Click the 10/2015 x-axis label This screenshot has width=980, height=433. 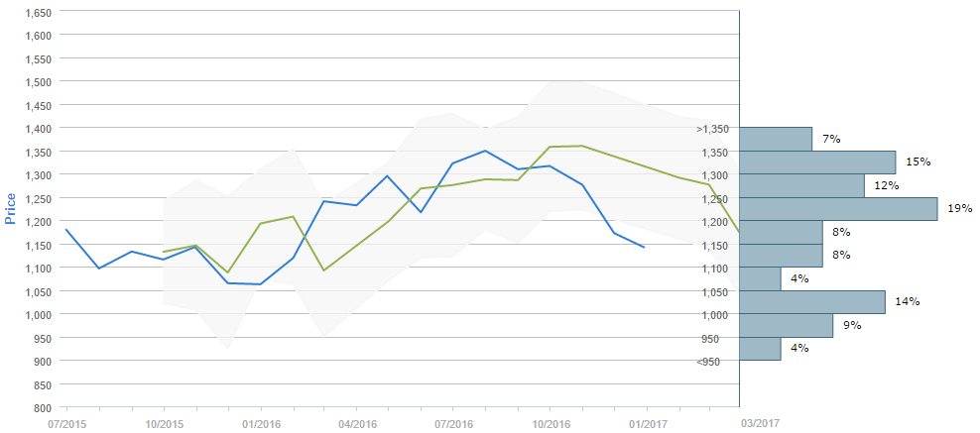[x=164, y=423]
